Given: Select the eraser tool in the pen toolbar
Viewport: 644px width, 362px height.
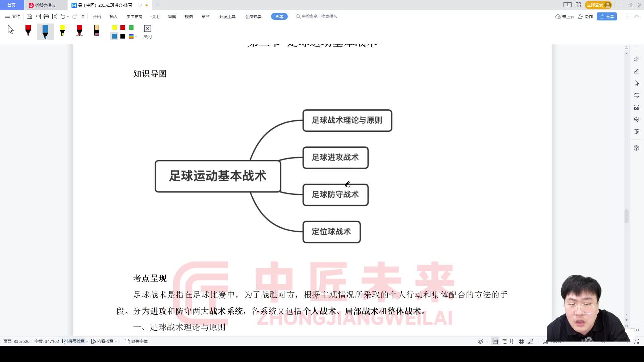Looking at the screenshot, I should tap(96, 31).
